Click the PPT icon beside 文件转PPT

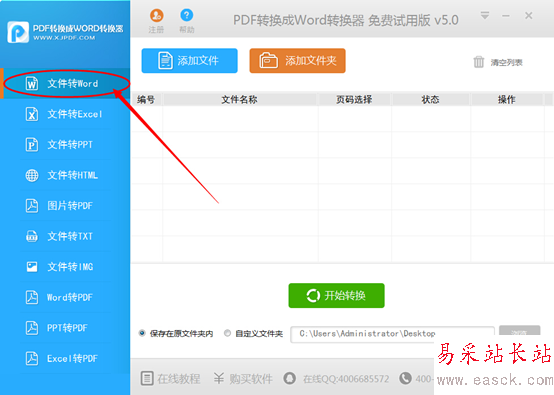pos(32,145)
